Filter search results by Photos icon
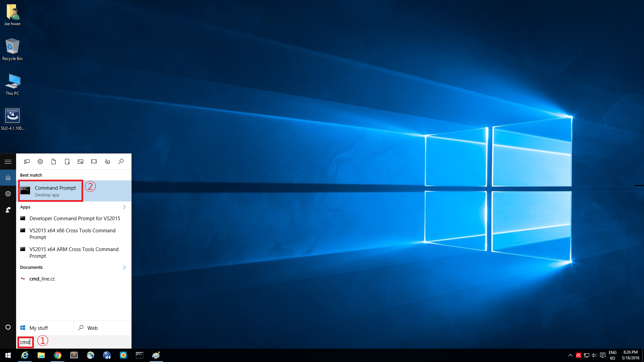Image resolution: width=644 pixels, height=362 pixels. (80, 162)
